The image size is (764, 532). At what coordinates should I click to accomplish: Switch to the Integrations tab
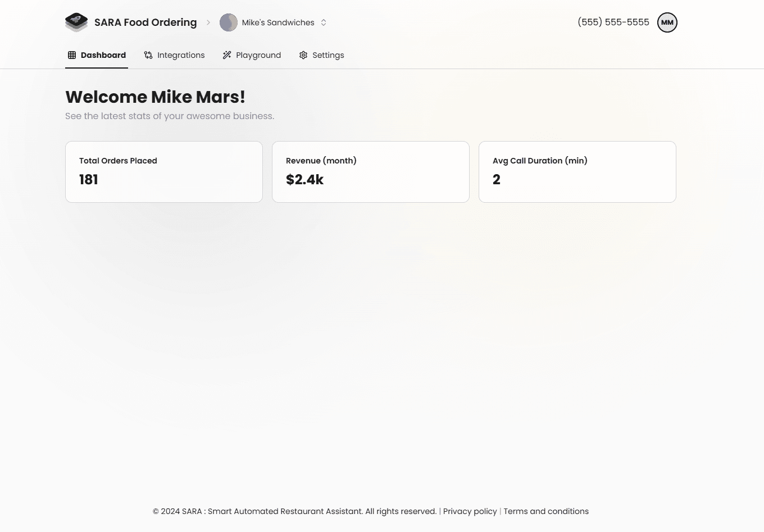pyautogui.click(x=181, y=55)
